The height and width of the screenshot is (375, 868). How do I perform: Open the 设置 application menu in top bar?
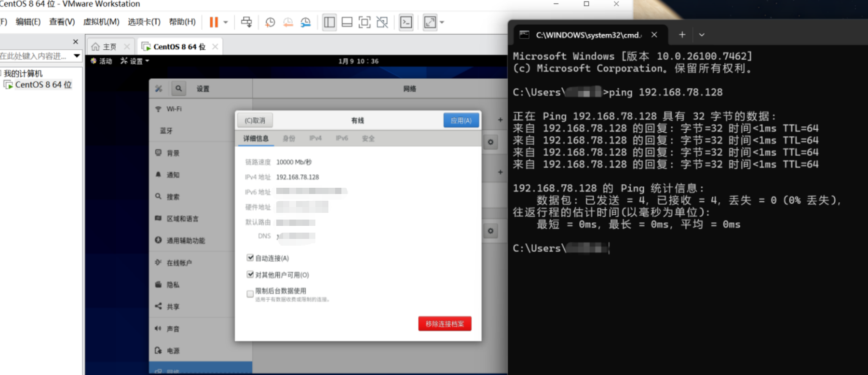click(135, 61)
